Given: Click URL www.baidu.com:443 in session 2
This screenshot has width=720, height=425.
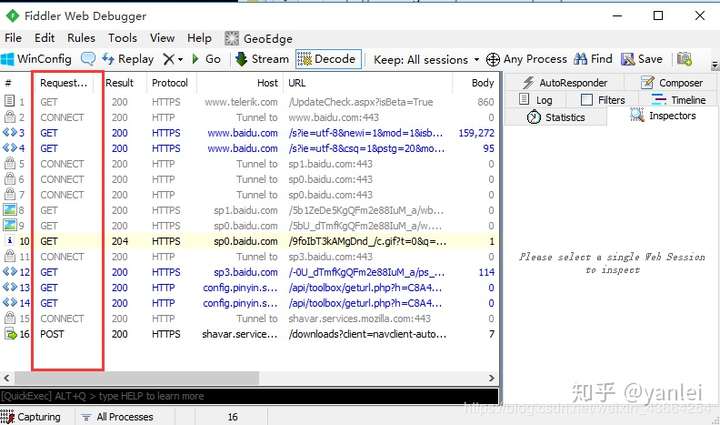Looking at the screenshot, I should pyautogui.click(x=333, y=117).
